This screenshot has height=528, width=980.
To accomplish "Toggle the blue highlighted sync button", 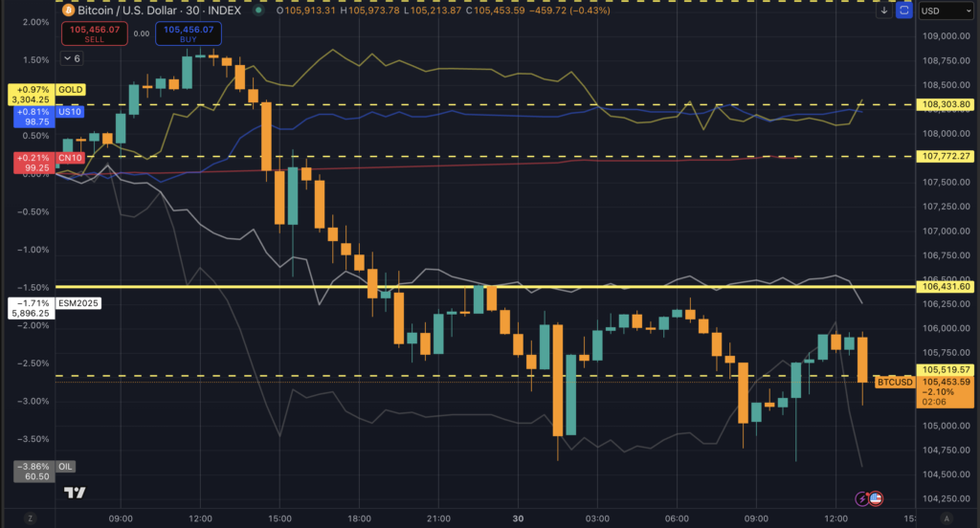I will [x=905, y=11].
